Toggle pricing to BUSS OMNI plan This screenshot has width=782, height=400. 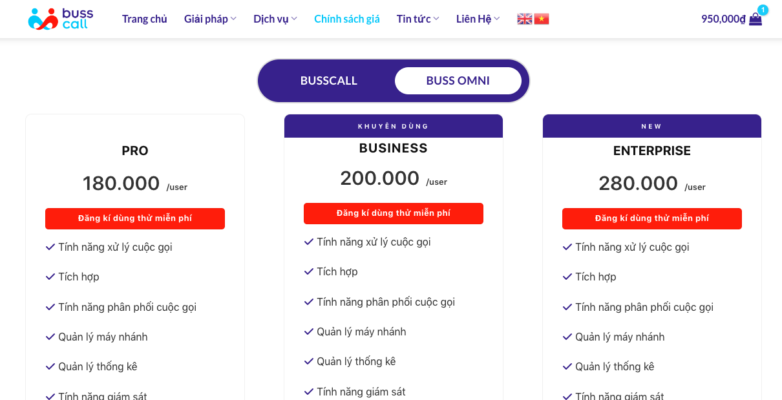click(458, 81)
